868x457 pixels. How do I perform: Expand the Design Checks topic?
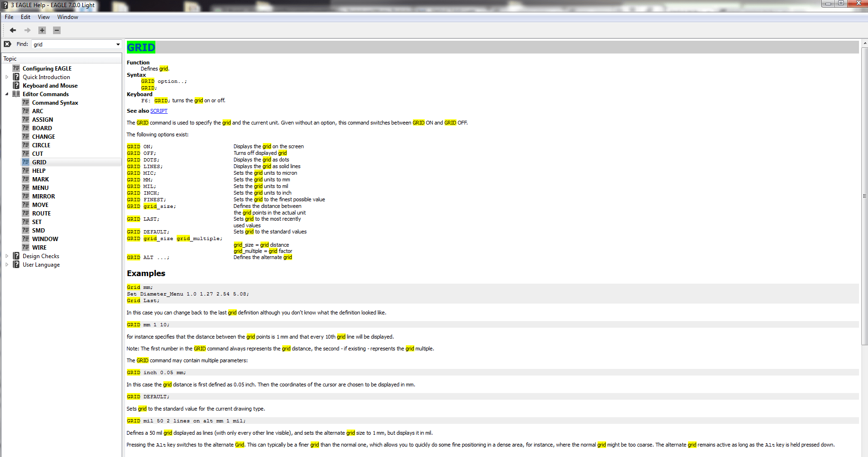pos(7,256)
